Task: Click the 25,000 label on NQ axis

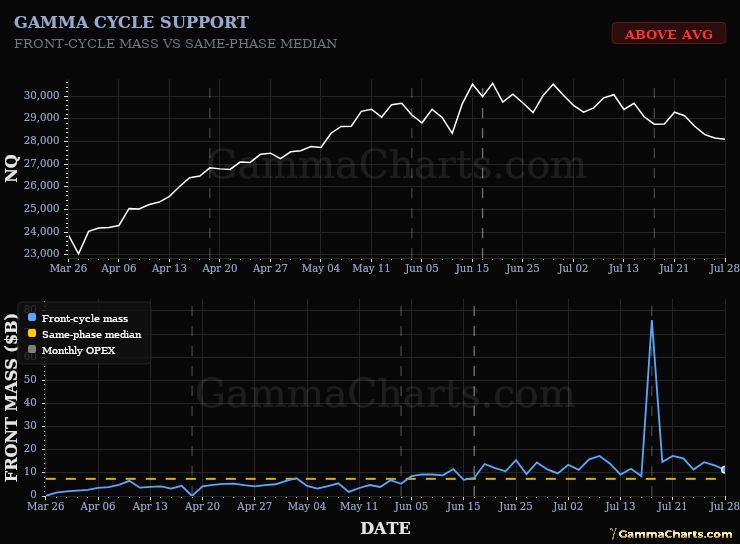Action: pos(42,209)
